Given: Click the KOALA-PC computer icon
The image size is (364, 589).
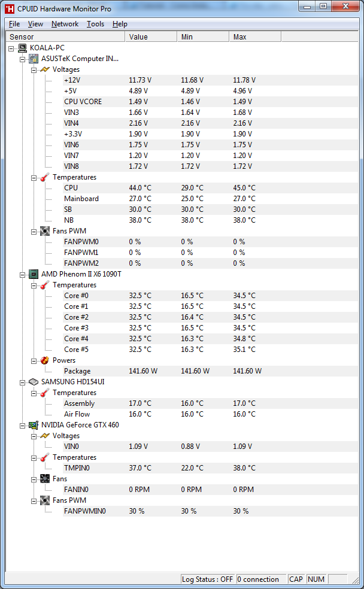Looking at the screenshot, I should [x=23, y=48].
